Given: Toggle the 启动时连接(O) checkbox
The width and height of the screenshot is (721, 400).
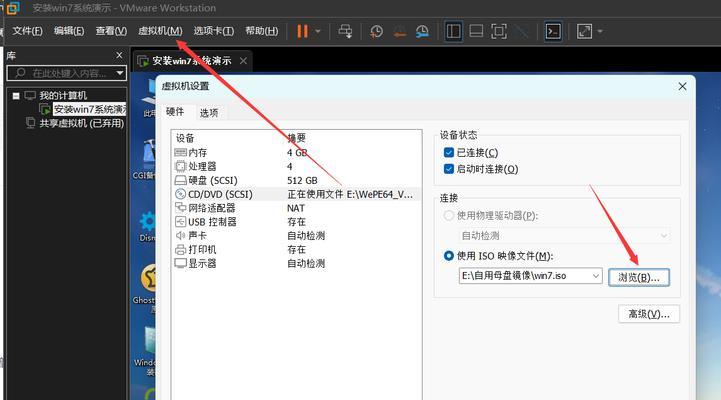Looking at the screenshot, I should point(449,169).
